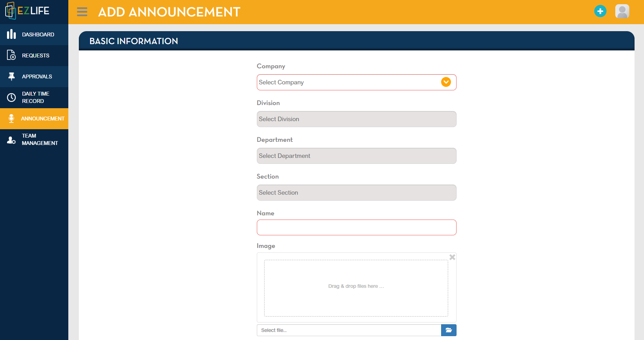Open Team Management section
The width and height of the screenshot is (644, 340).
(34, 140)
